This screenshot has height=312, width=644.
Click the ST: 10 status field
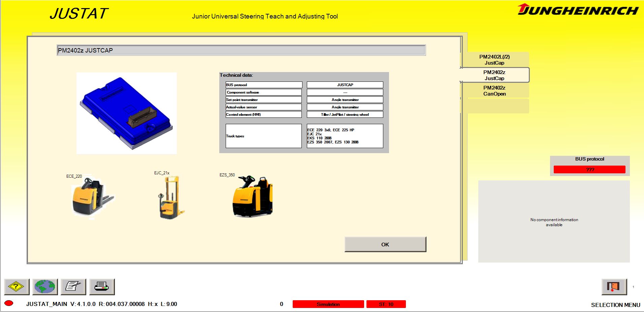point(386,304)
